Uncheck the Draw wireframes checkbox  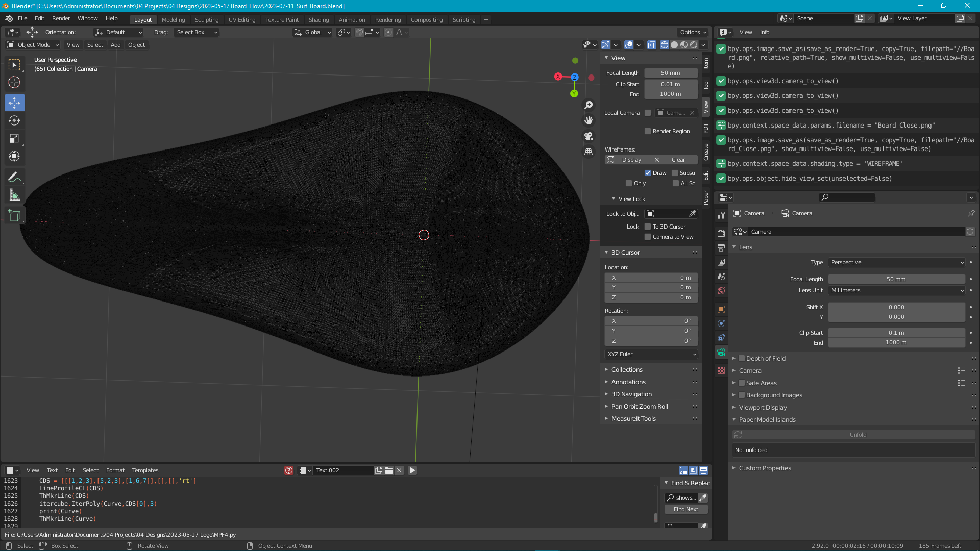pos(648,173)
